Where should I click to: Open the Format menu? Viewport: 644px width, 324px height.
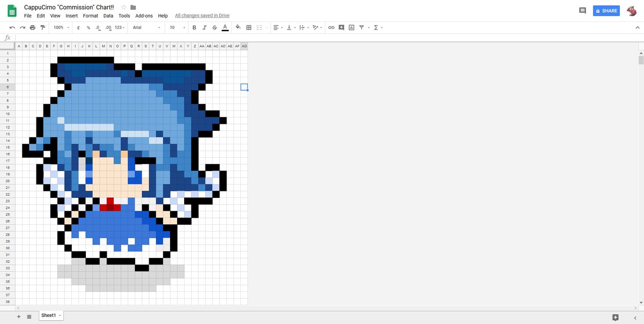coord(91,16)
